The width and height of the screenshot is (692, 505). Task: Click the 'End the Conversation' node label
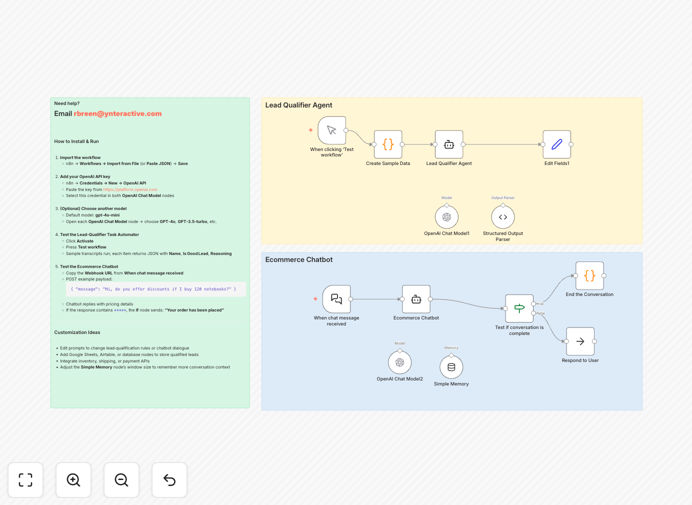(590, 294)
